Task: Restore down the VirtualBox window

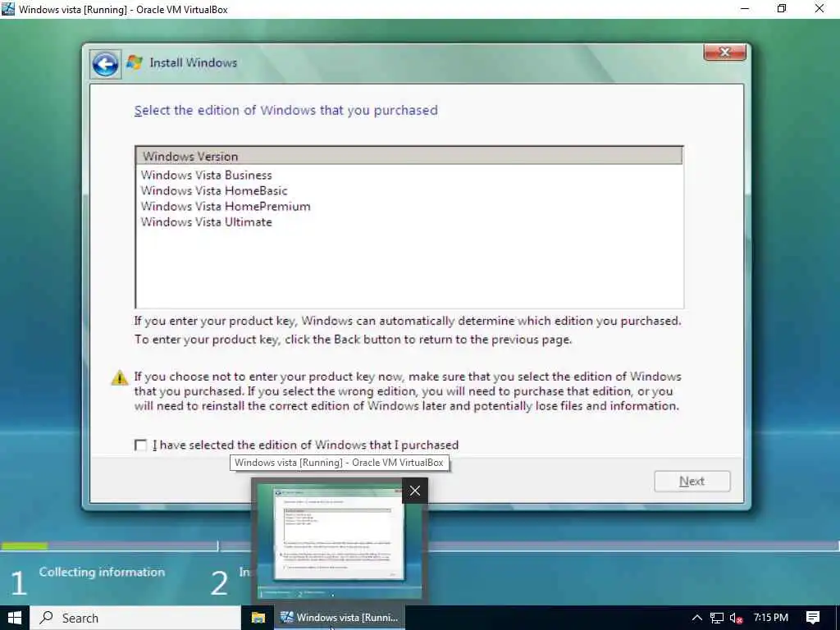Action: click(x=782, y=9)
